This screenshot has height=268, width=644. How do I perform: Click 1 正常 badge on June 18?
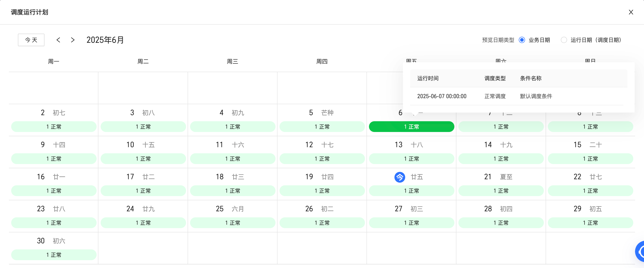coord(233,191)
